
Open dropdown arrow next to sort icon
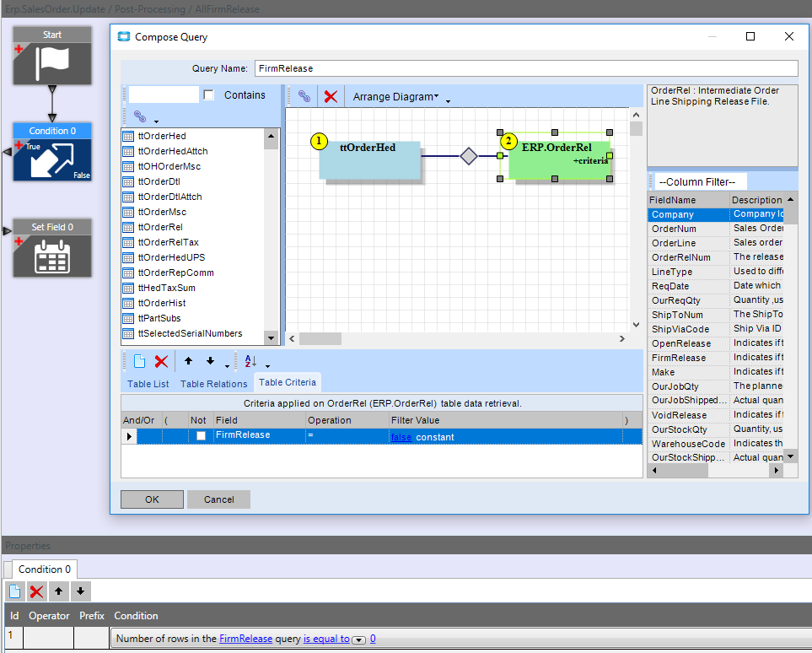(x=267, y=366)
